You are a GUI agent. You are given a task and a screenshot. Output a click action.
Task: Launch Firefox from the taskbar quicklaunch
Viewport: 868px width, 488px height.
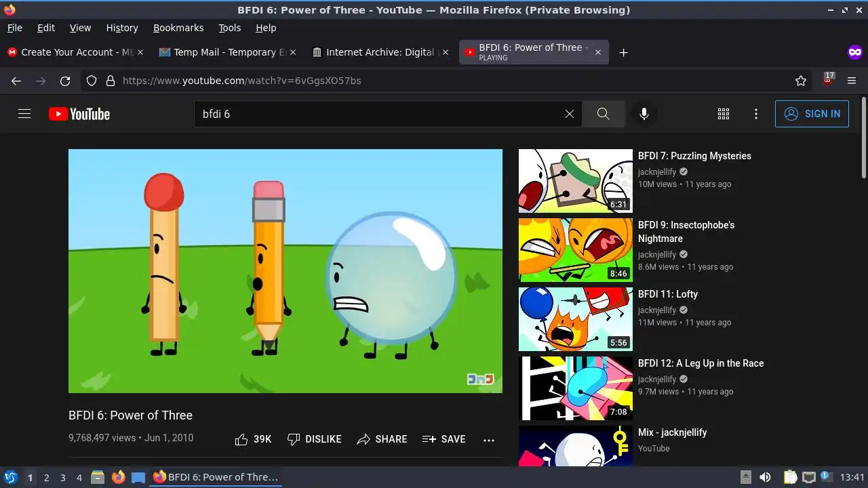pos(118,477)
